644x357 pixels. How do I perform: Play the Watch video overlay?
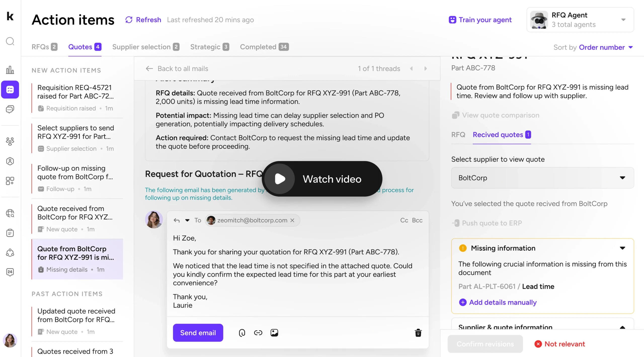[280, 179]
